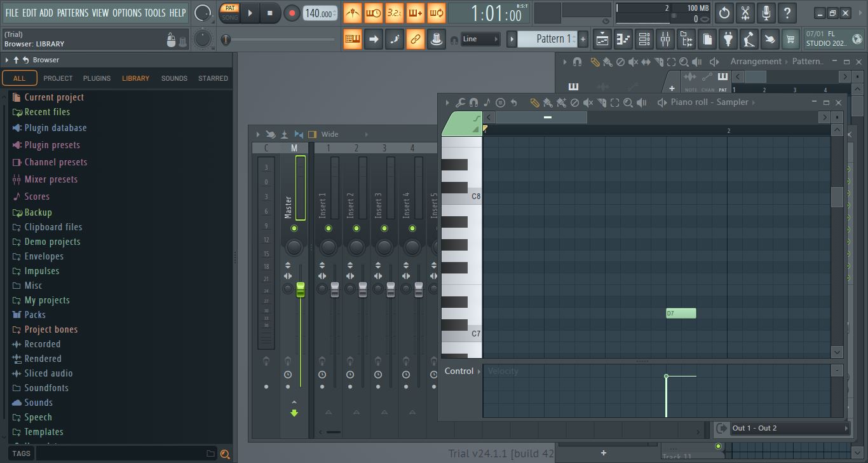868x463 pixels.
Task: Switch to the SOUNDS browser tab
Action: click(x=174, y=78)
